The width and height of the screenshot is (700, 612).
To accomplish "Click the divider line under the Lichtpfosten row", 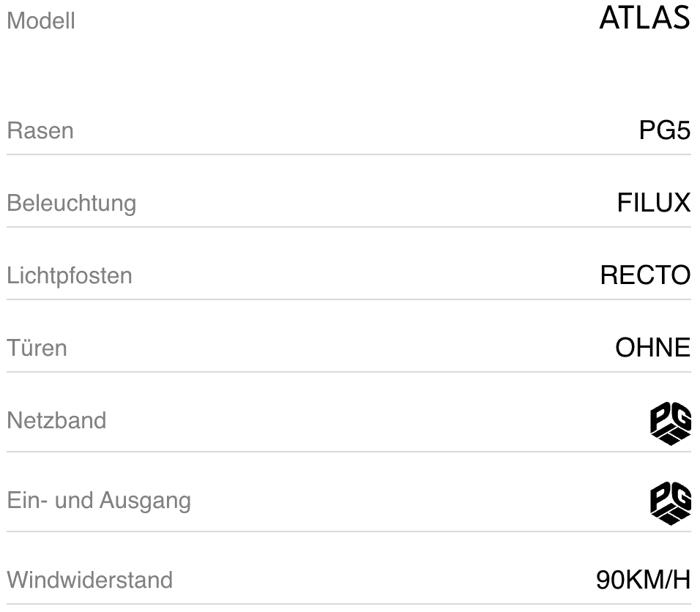I will [349, 299].
